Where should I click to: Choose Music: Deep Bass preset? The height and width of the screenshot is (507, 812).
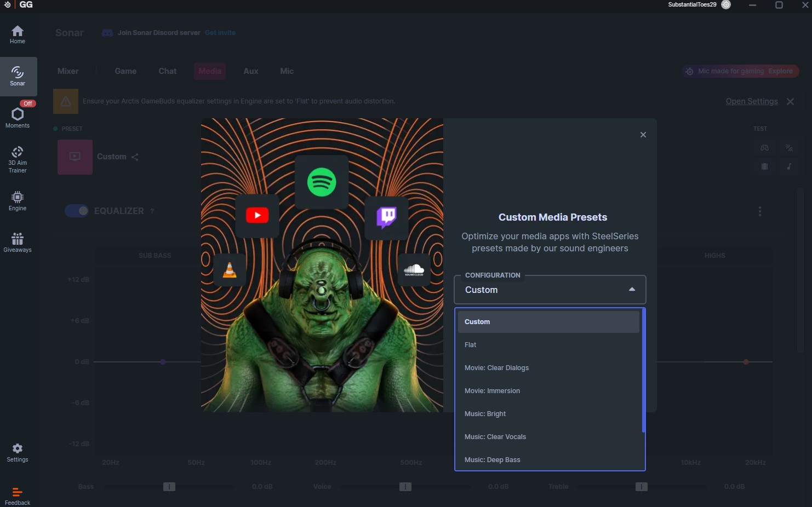pos(548,460)
